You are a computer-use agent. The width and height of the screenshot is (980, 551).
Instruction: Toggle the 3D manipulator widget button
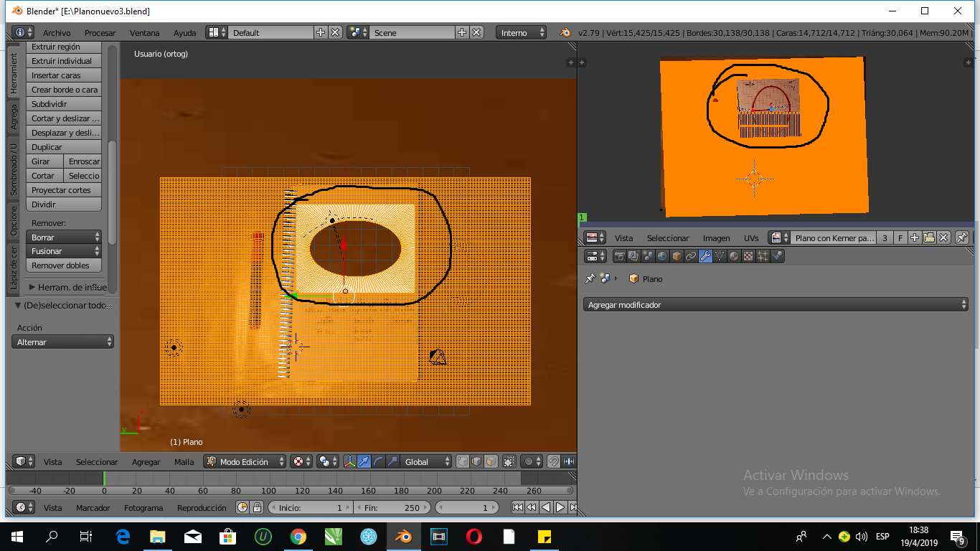click(349, 462)
